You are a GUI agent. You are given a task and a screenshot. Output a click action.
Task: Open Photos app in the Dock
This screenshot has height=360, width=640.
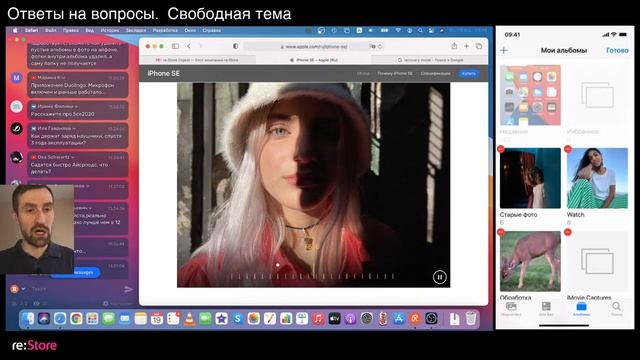(253, 319)
